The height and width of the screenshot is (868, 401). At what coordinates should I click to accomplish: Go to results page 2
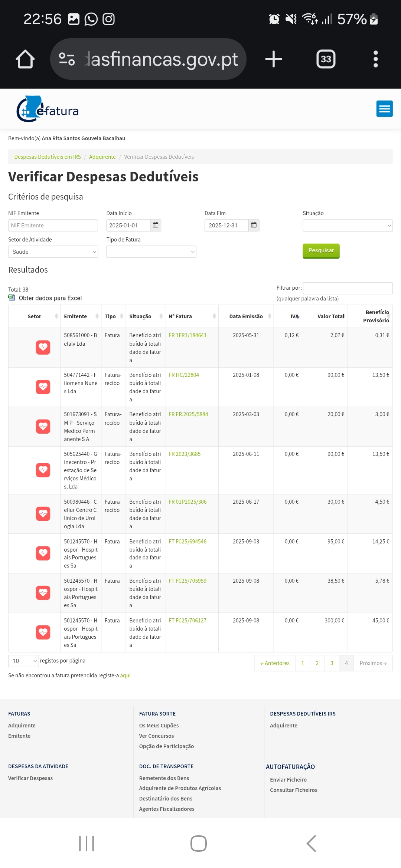pos(317,663)
